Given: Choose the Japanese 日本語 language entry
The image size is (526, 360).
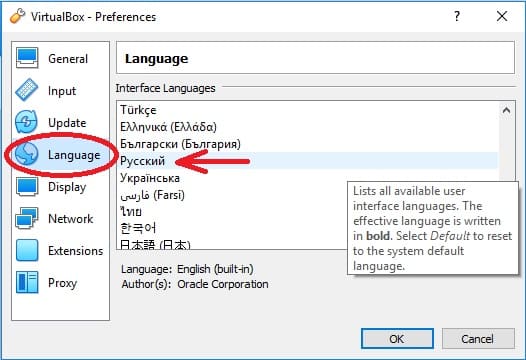Looking at the screenshot, I should click(x=233, y=244).
